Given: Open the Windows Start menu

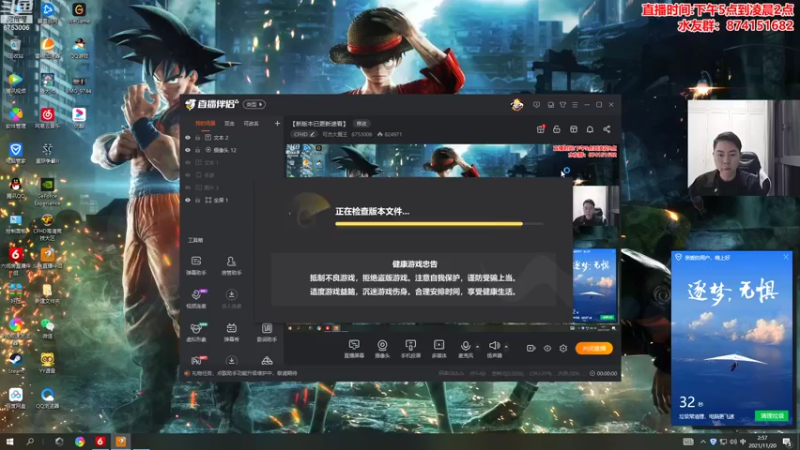Looking at the screenshot, I should [x=9, y=441].
